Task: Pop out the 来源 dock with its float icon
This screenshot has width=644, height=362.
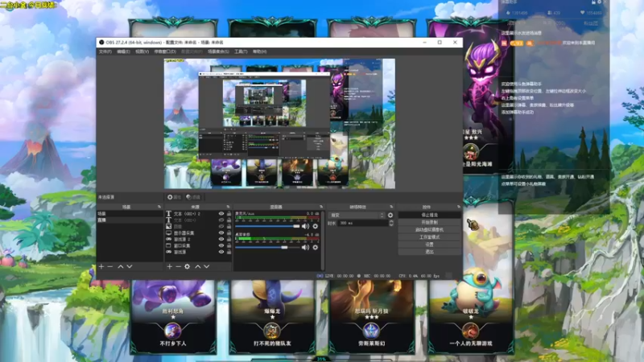Action: [229, 207]
